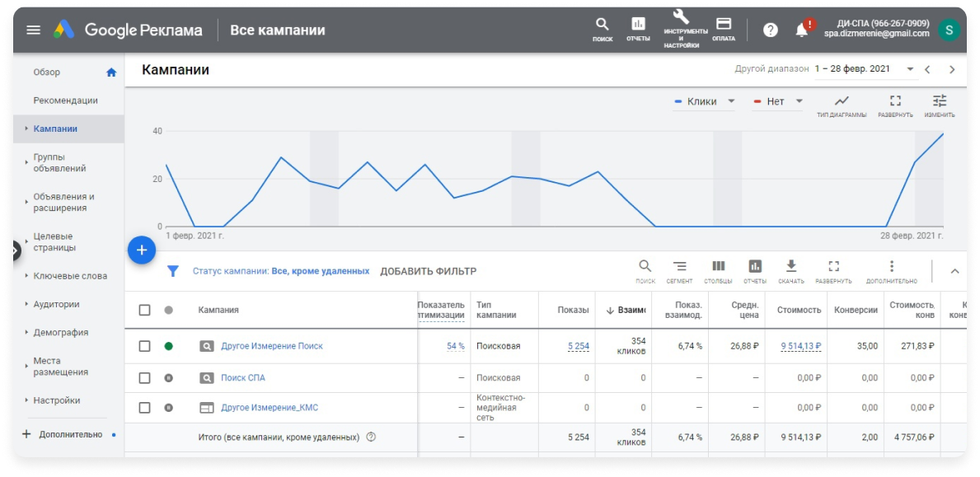980x477 pixels.
Task: Click the home icon next to Overview
Action: pos(111,72)
